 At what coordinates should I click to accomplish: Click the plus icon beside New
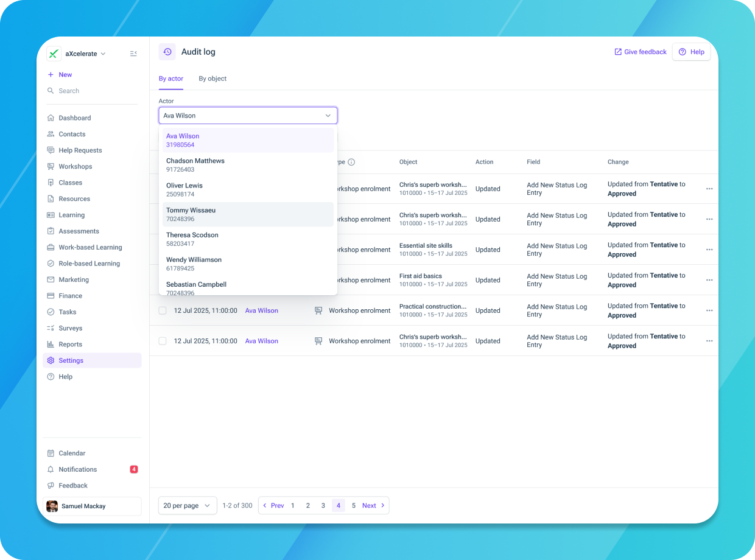(x=51, y=75)
